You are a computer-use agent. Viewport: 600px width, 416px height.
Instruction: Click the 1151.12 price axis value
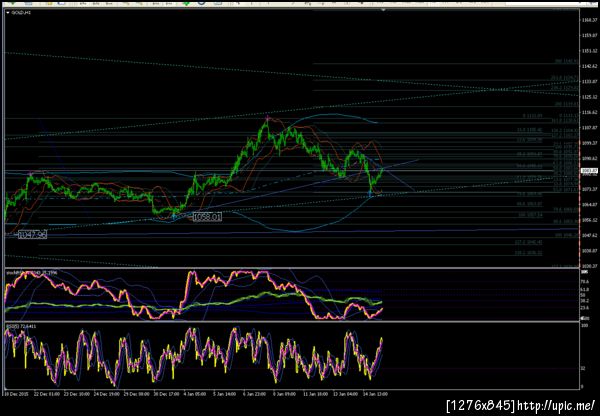point(590,51)
